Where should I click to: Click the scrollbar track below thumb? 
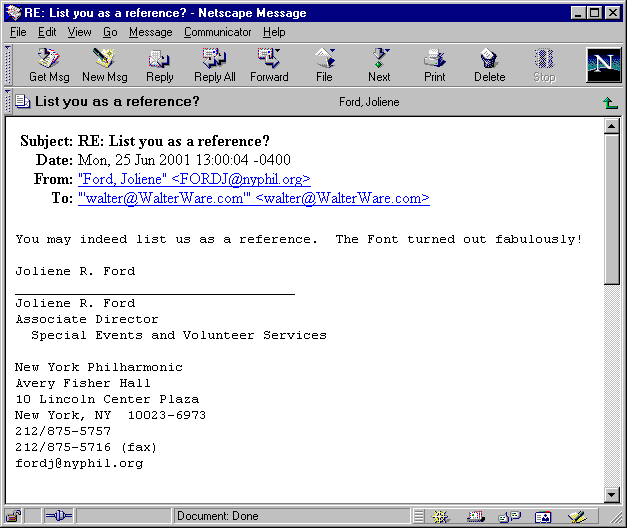(611, 386)
